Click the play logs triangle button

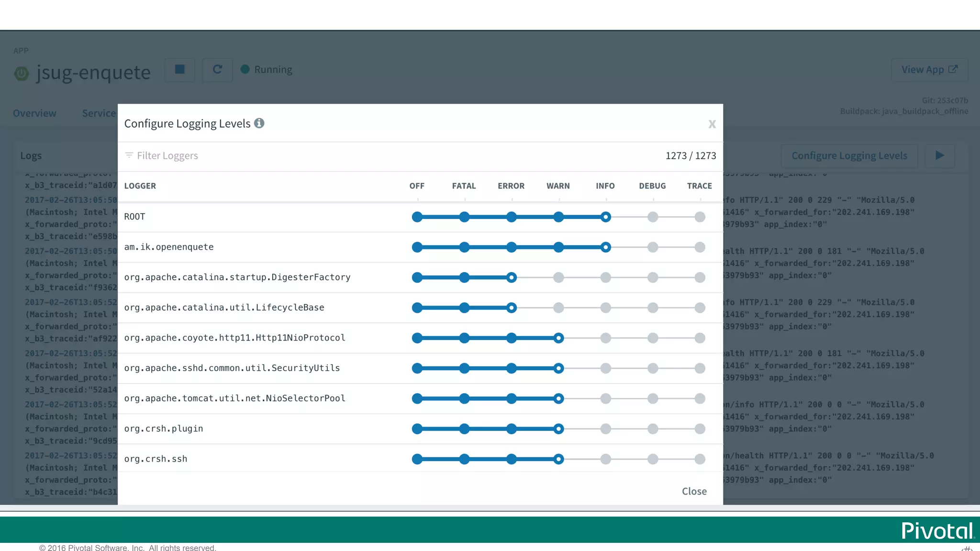pyautogui.click(x=940, y=155)
